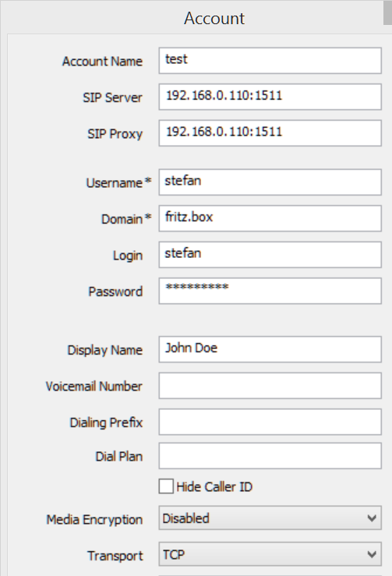Click the Account Name field containing test
Screen dimensions: 392x576
[270, 60]
